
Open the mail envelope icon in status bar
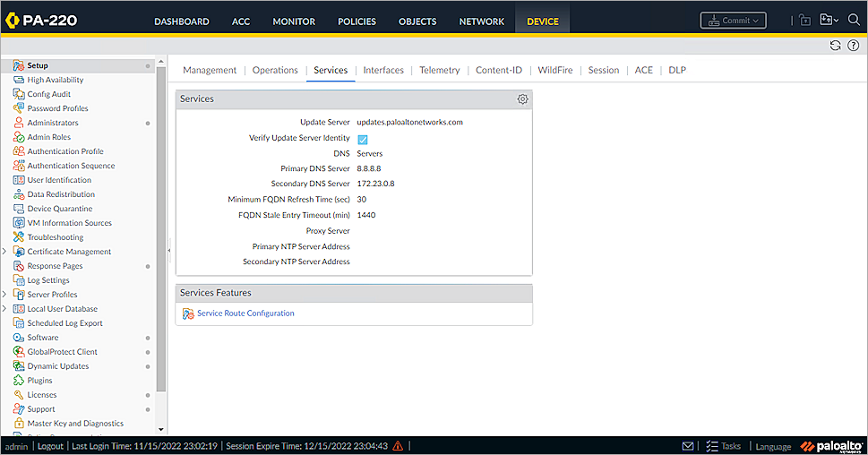[688, 446]
